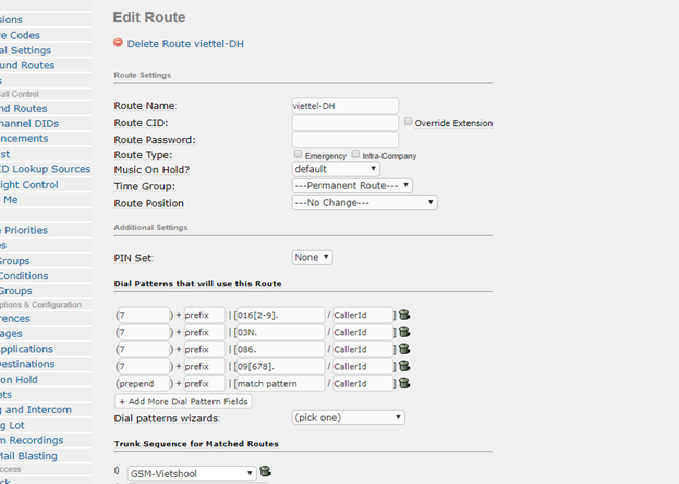Open the Route Position dropdown
The height and width of the screenshot is (484, 679).
click(x=364, y=203)
